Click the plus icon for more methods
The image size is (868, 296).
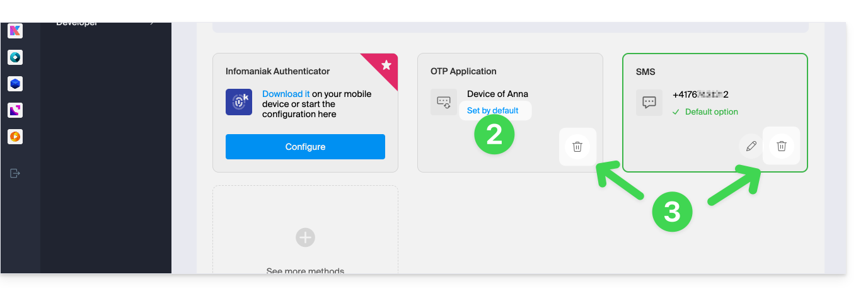[x=305, y=237]
